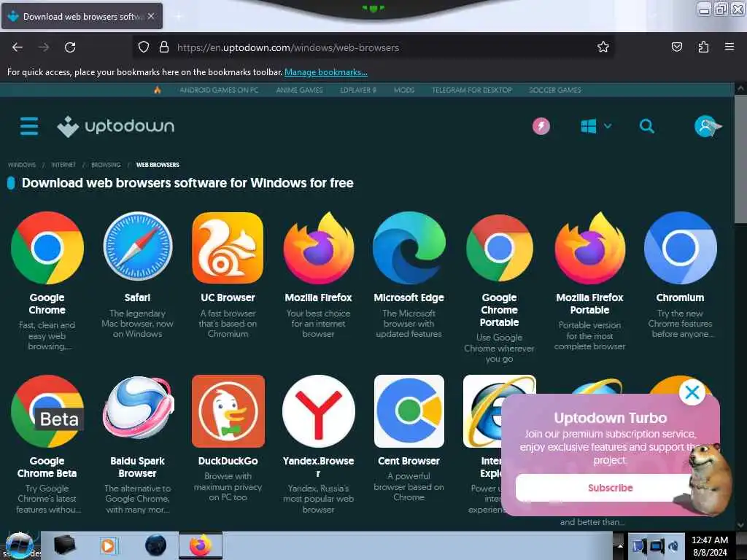Open the Google Chrome app icon
This screenshot has height=560, width=747.
(x=47, y=248)
